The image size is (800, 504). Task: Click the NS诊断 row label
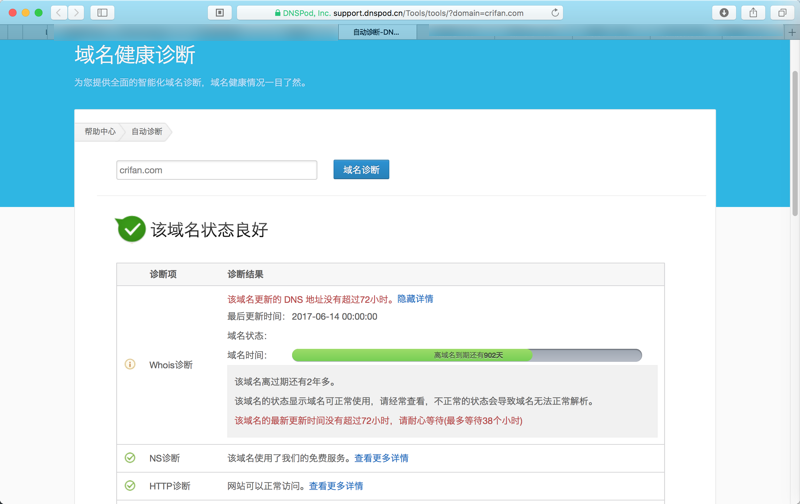click(x=164, y=458)
